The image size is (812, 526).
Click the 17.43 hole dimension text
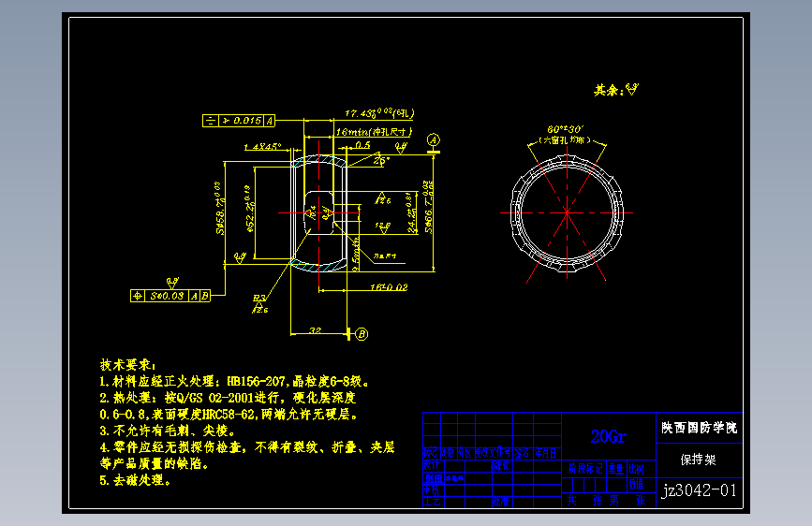[x=379, y=113]
